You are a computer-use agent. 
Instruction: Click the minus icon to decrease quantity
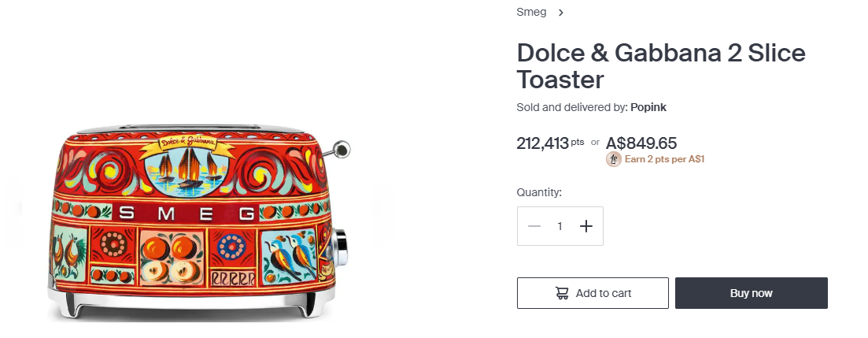[534, 226]
